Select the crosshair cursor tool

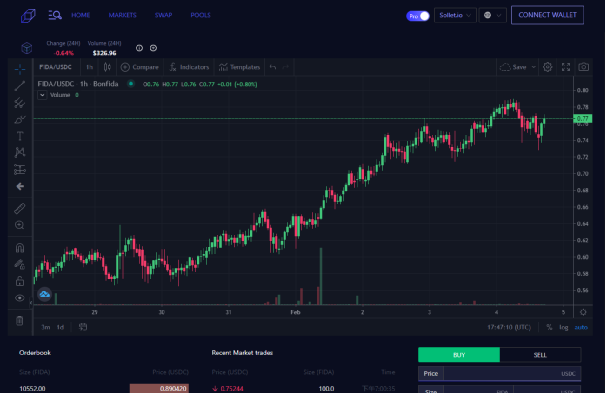[20, 69]
